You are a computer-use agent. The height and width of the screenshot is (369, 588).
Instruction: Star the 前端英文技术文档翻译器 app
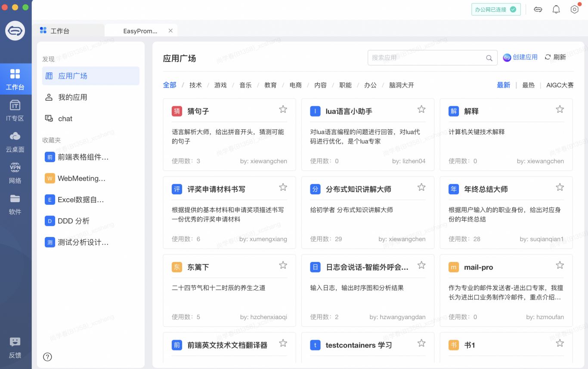[x=283, y=343]
